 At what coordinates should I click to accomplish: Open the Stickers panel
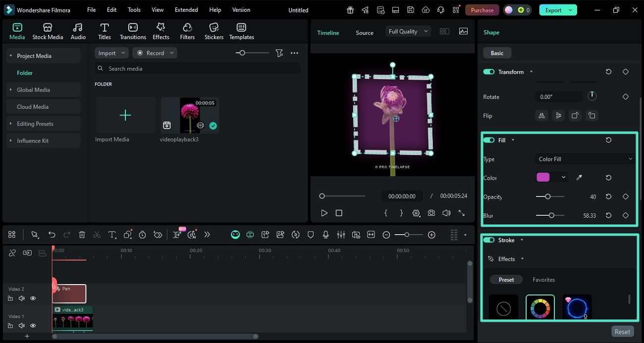tap(214, 31)
